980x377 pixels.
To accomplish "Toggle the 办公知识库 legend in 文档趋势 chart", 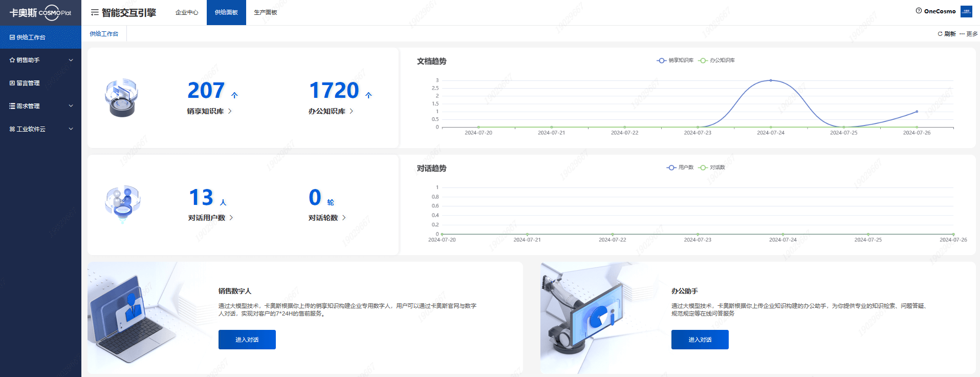I will (716, 60).
